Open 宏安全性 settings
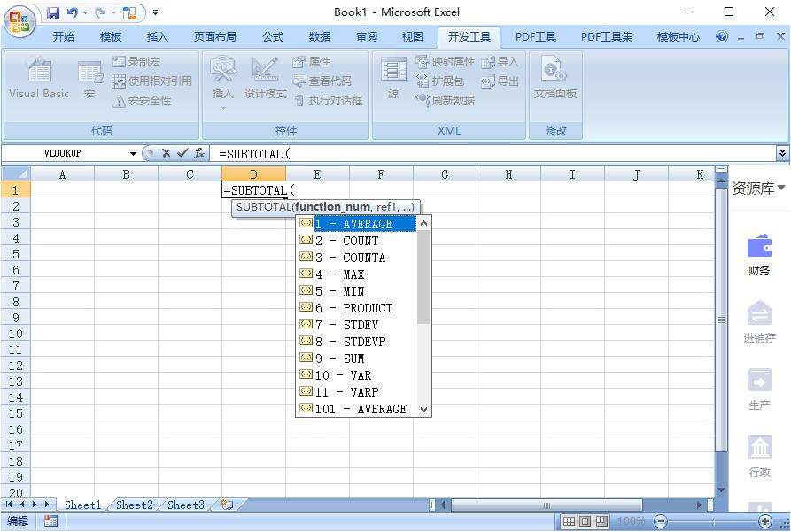The width and height of the screenshot is (791, 532). [x=143, y=101]
